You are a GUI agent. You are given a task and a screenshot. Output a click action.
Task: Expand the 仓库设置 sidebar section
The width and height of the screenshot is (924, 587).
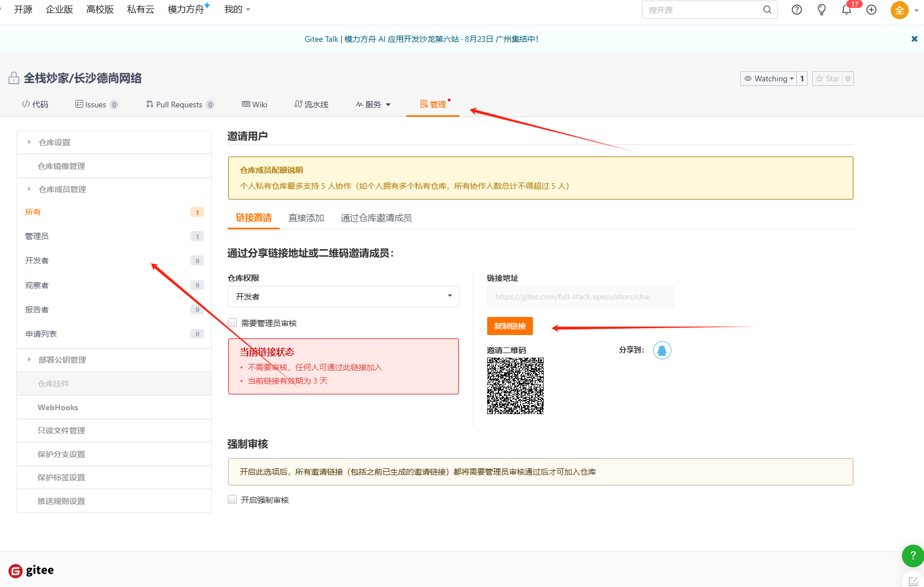point(54,142)
